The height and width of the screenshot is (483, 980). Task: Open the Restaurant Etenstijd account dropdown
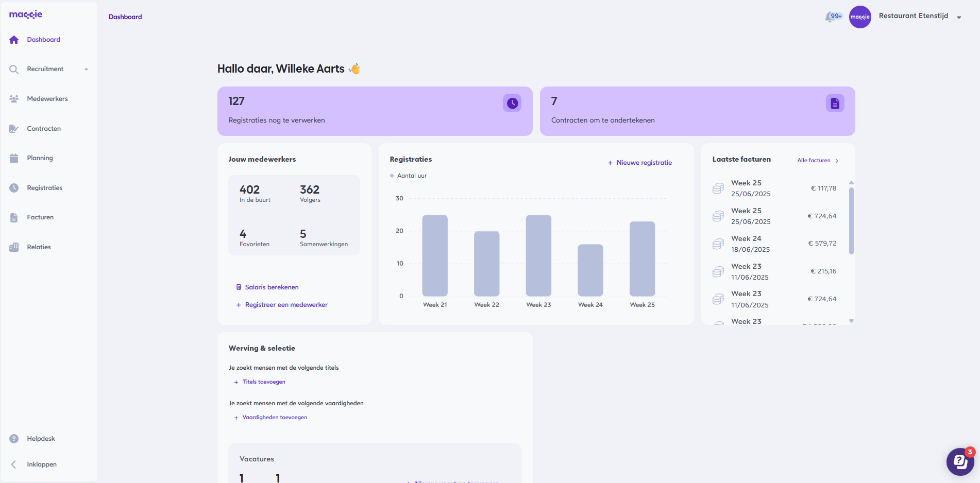click(959, 18)
